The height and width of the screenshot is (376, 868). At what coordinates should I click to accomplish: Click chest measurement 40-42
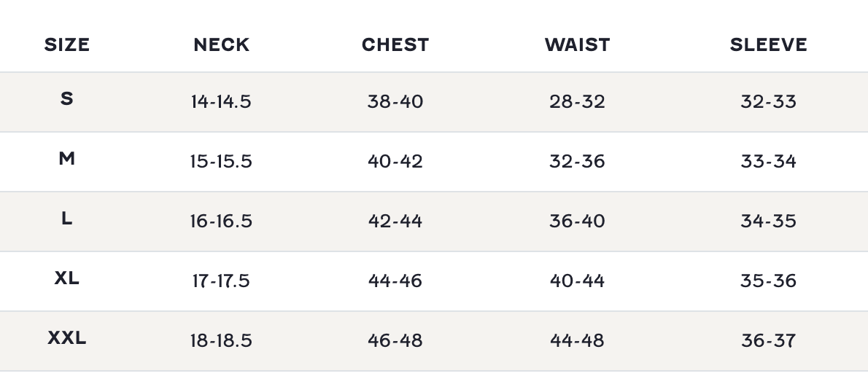395,162
